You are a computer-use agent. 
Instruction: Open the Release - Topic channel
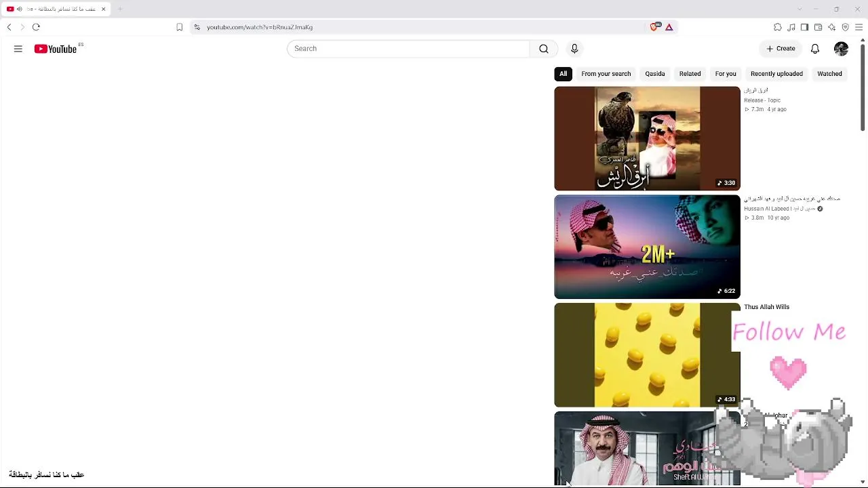(x=762, y=100)
